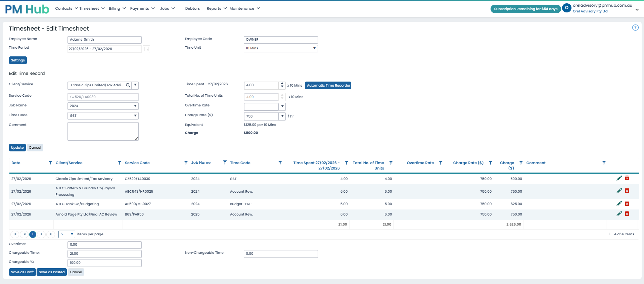Screen dimensions: 644x284
Task: Click the Chargeable Time field
Action: (x=104, y=254)
